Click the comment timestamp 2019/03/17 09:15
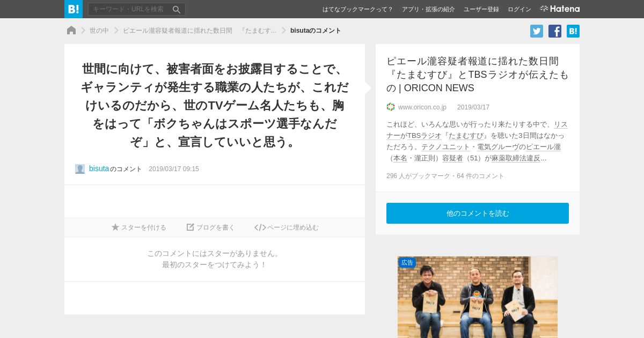The width and height of the screenshot is (644, 338). tap(174, 169)
